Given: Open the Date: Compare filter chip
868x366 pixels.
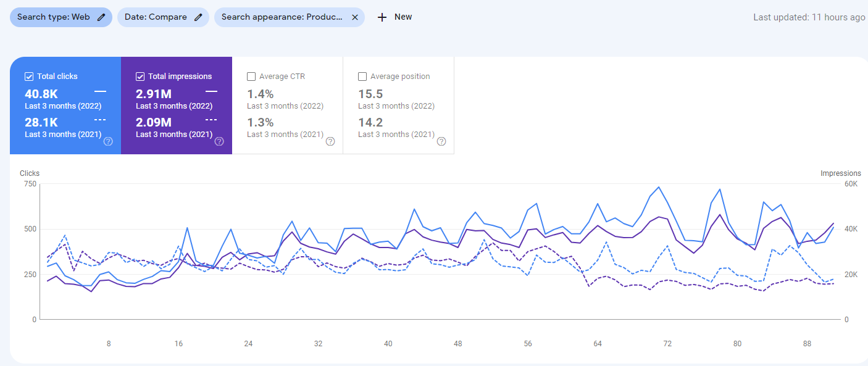Looking at the screenshot, I should pyautogui.click(x=157, y=17).
